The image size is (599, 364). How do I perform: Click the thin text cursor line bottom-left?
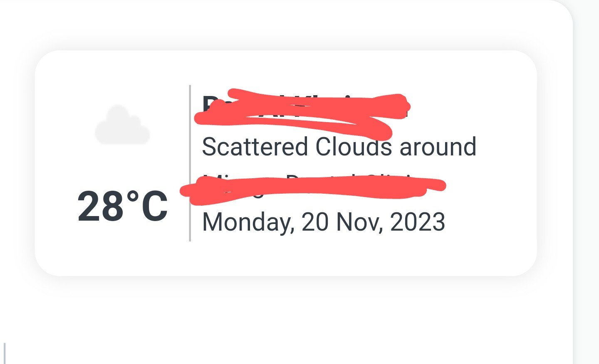click(5, 354)
